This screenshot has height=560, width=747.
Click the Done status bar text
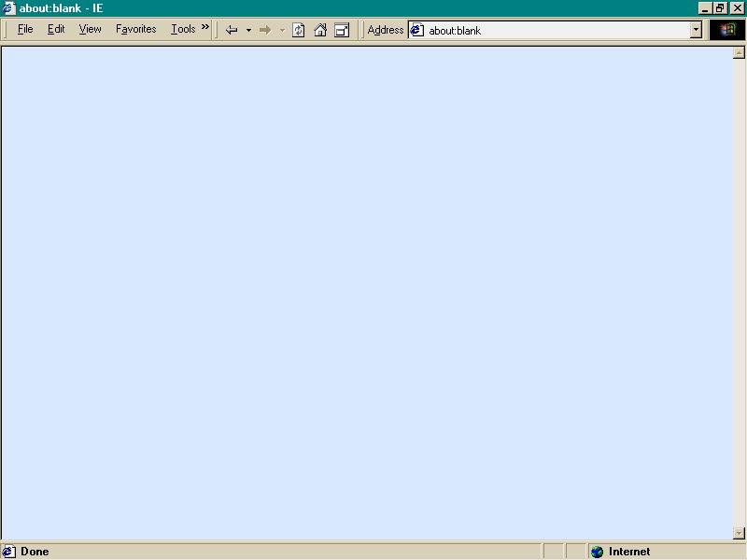tap(35, 552)
